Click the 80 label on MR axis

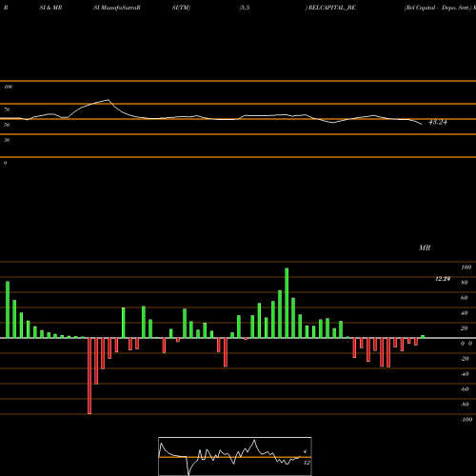click(465, 283)
